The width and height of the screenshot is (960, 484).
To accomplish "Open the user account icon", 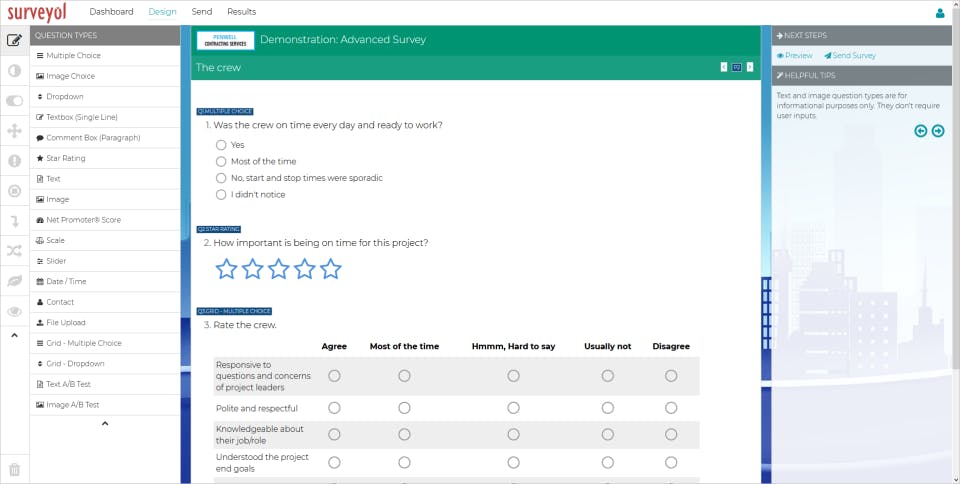I will point(940,12).
